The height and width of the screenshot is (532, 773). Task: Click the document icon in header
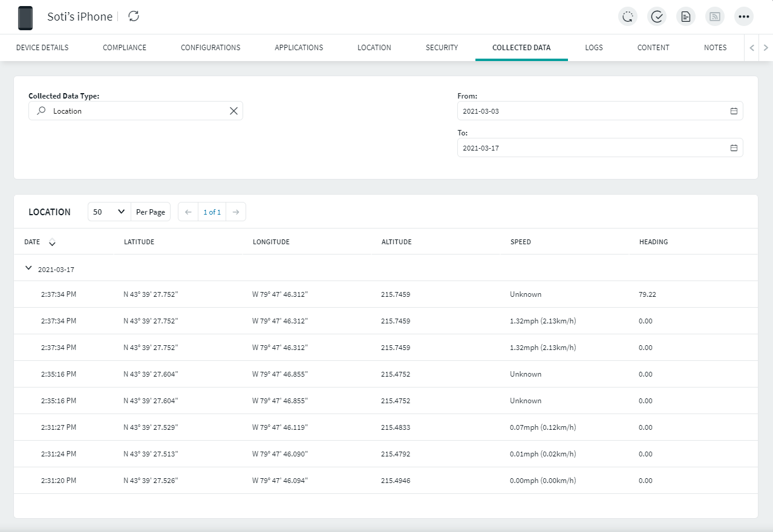click(x=685, y=17)
